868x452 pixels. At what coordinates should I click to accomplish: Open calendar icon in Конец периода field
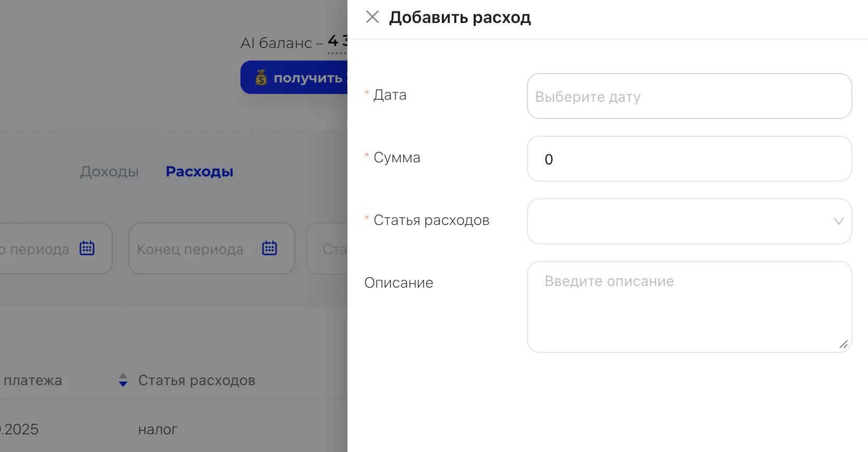click(270, 248)
